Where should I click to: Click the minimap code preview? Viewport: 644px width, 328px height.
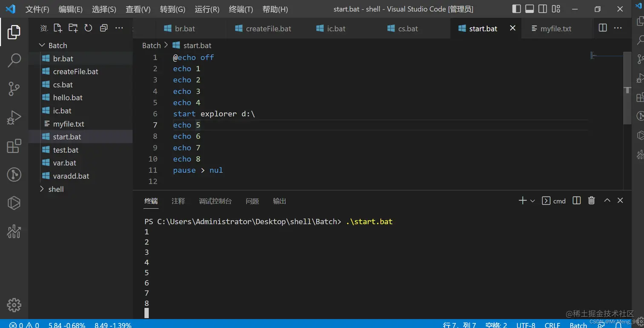tap(607, 55)
